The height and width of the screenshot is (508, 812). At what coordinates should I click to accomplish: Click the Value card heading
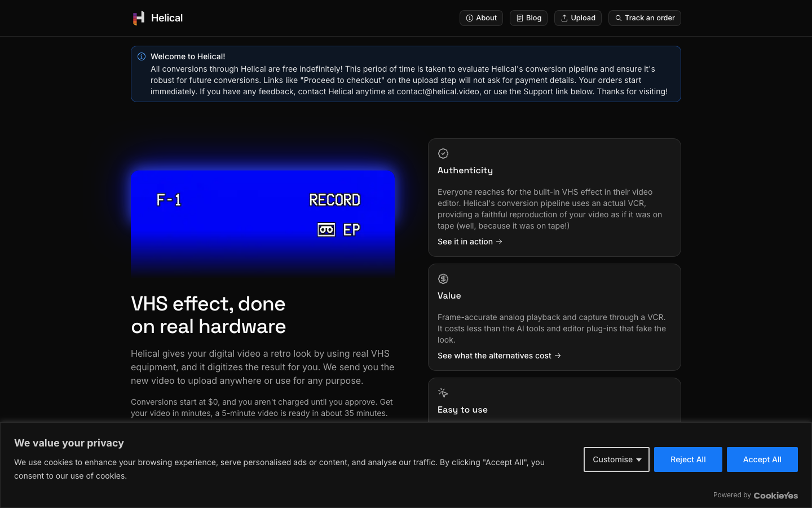click(449, 296)
